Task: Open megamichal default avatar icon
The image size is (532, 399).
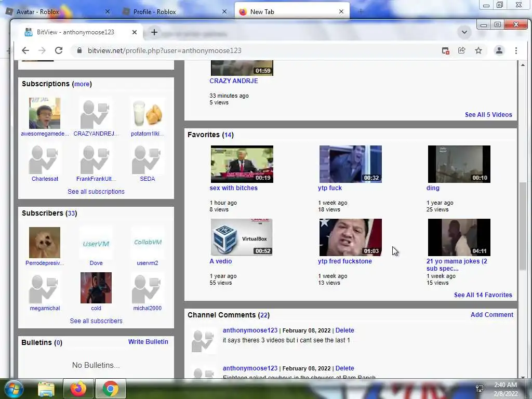Action: [45, 288]
